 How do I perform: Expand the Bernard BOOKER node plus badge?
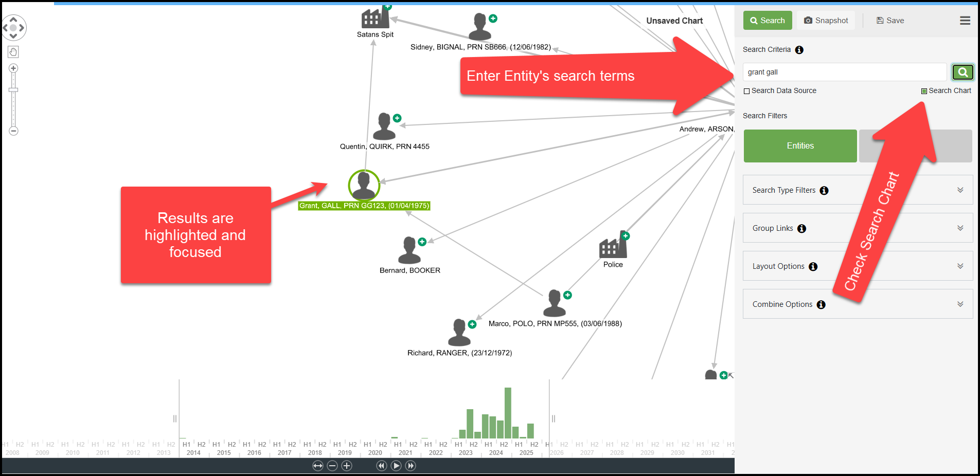coord(422,242)
